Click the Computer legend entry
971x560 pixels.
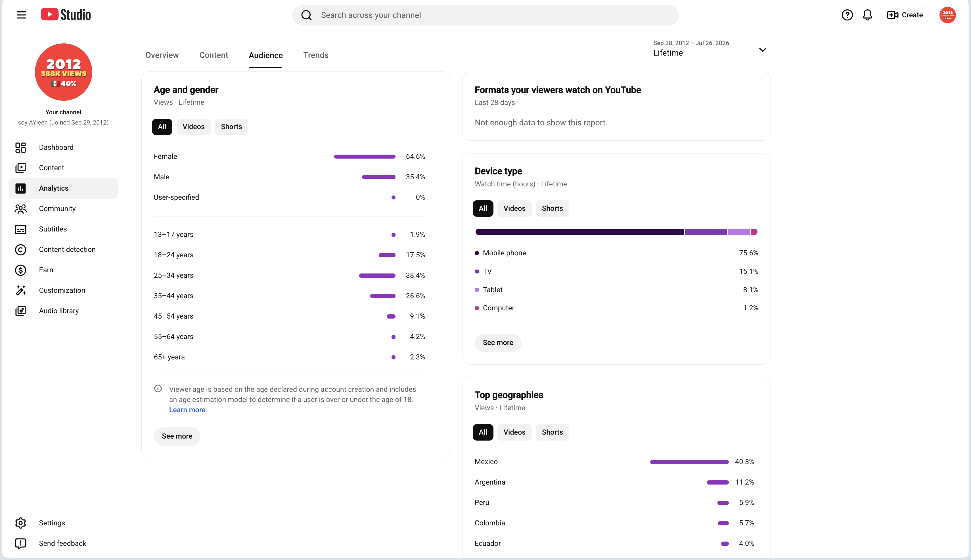[x=495, y=308]
